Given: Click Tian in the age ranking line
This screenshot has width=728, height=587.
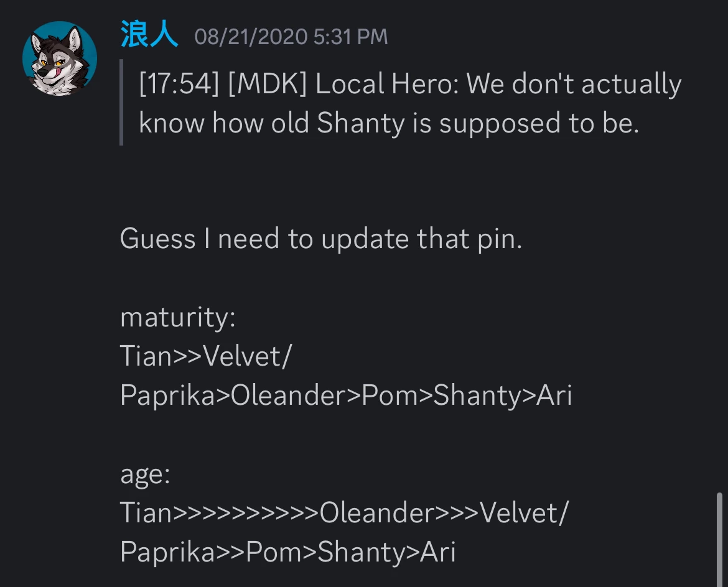Looking at the screenshot, I should [145, 513].
